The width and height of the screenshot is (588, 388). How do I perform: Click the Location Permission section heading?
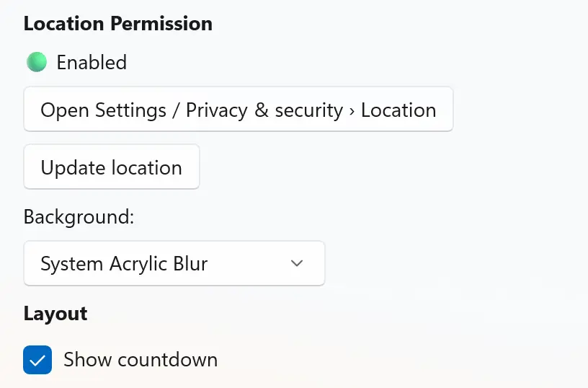(117, 23)
